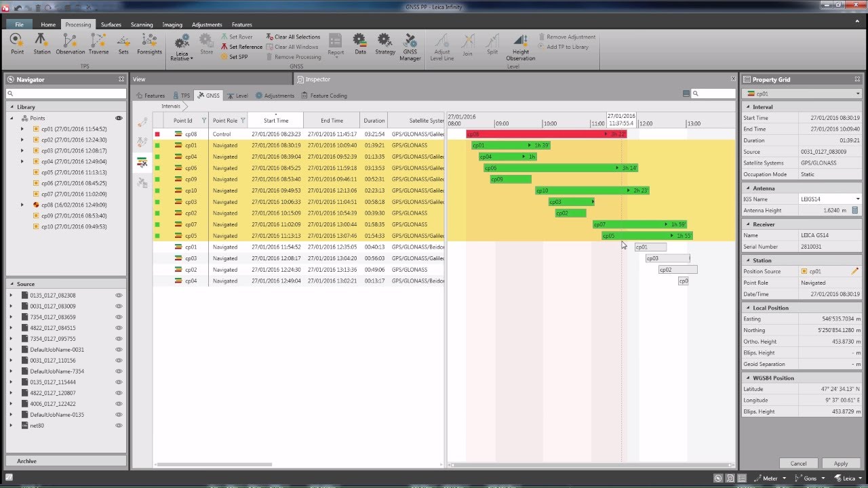Viewport: 868px width, 488px height.
Task: Toggle visibility of DefaultJobName-0031 source
Action: coord(119,350)
